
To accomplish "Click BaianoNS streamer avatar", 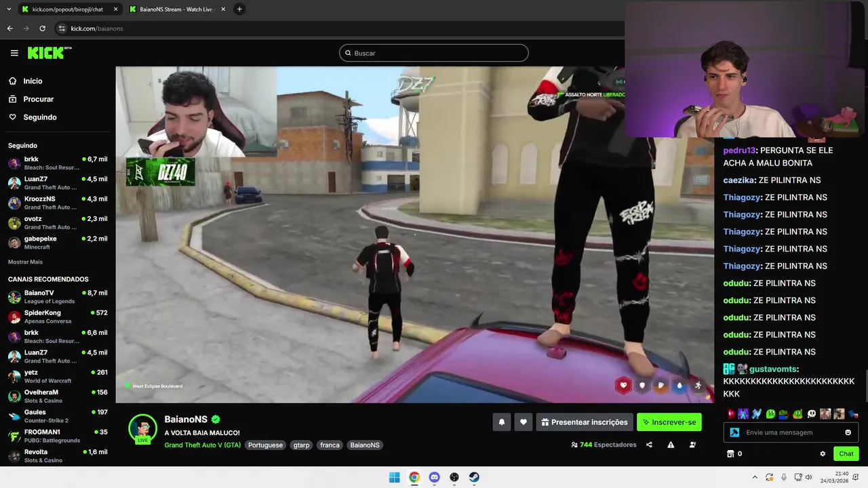I will (x=142, y=428).
